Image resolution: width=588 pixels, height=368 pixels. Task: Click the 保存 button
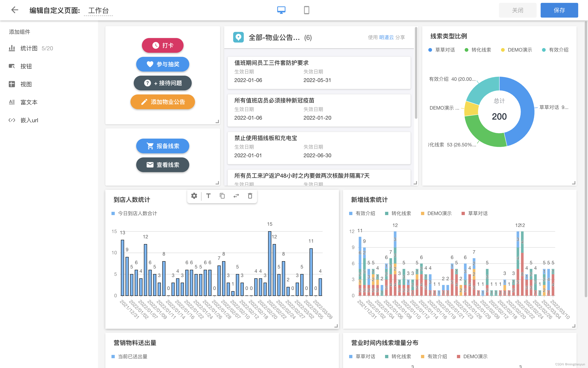pyautogui.click(x=559, y=10)
